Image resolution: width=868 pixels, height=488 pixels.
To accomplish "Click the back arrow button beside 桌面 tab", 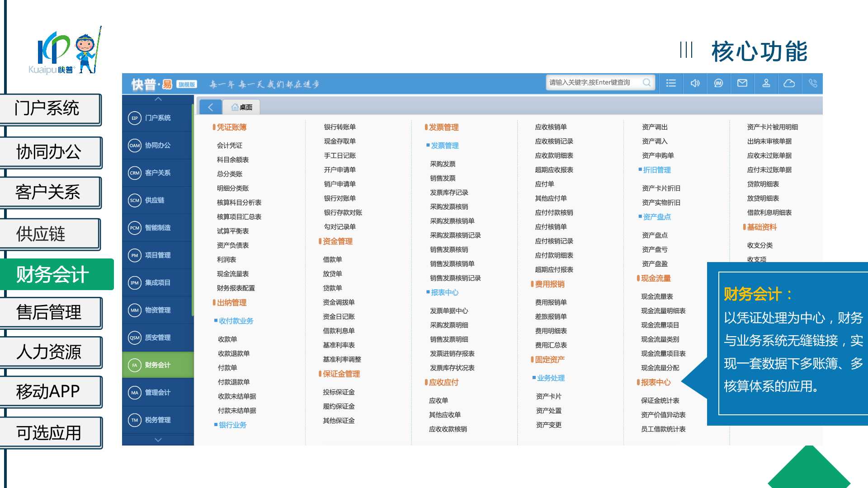I will (210, 107).
